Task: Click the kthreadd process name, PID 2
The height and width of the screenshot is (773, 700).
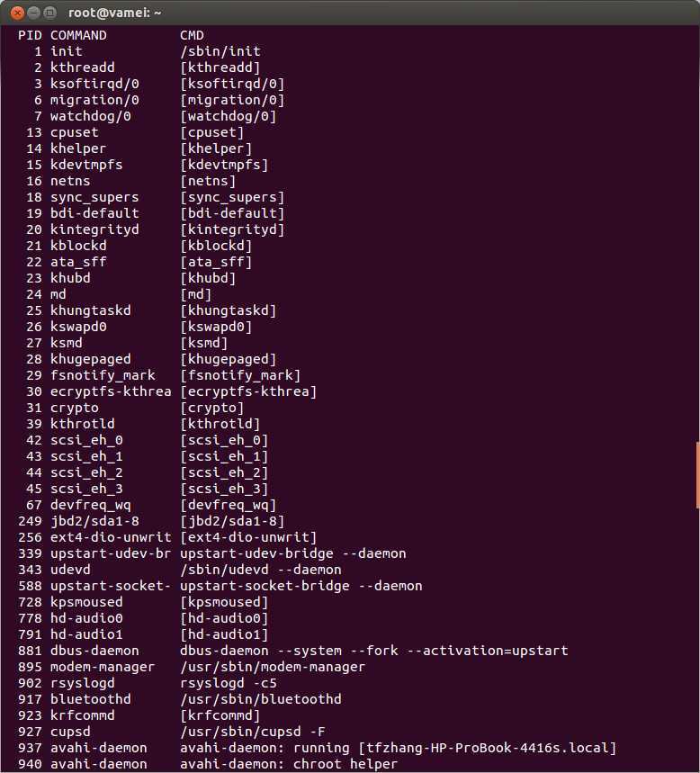Action: pyautogui.click(x=82, y=67)
